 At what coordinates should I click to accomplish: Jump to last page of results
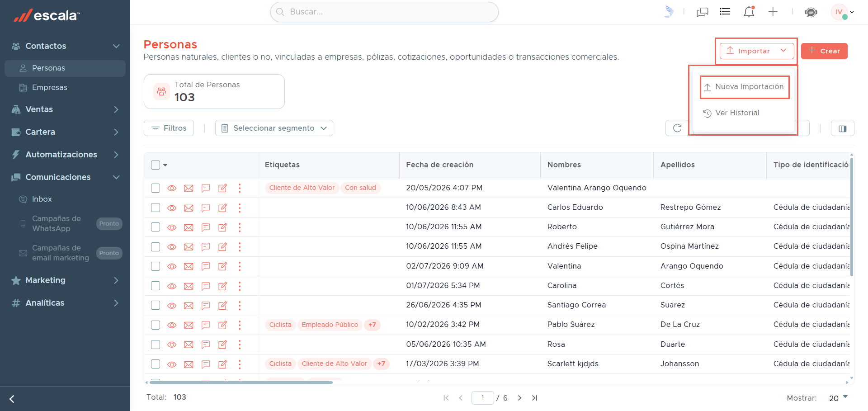point(535,398)
